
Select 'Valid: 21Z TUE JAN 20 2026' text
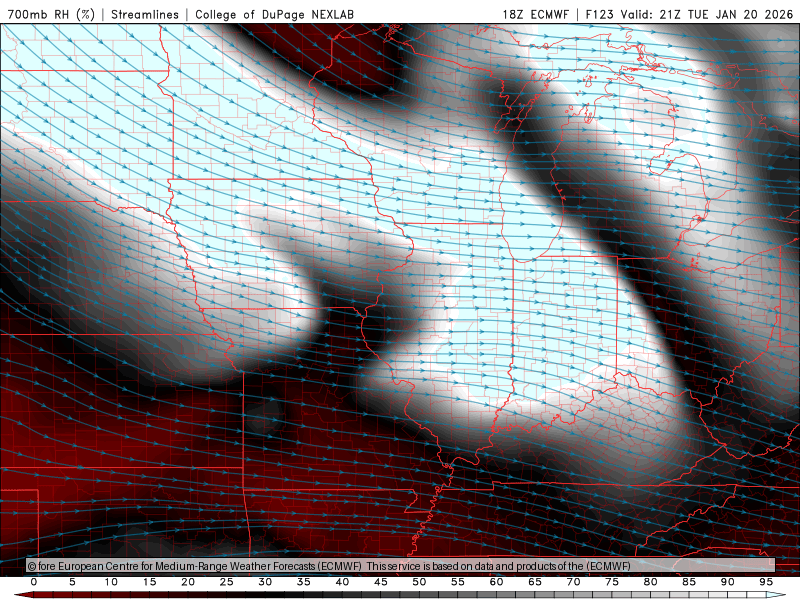click(707, 14)
